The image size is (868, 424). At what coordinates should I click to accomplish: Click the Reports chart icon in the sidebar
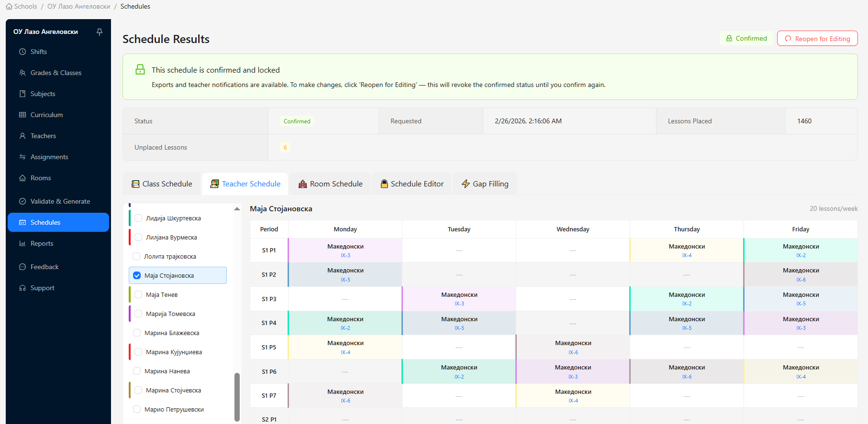[22, 243]
